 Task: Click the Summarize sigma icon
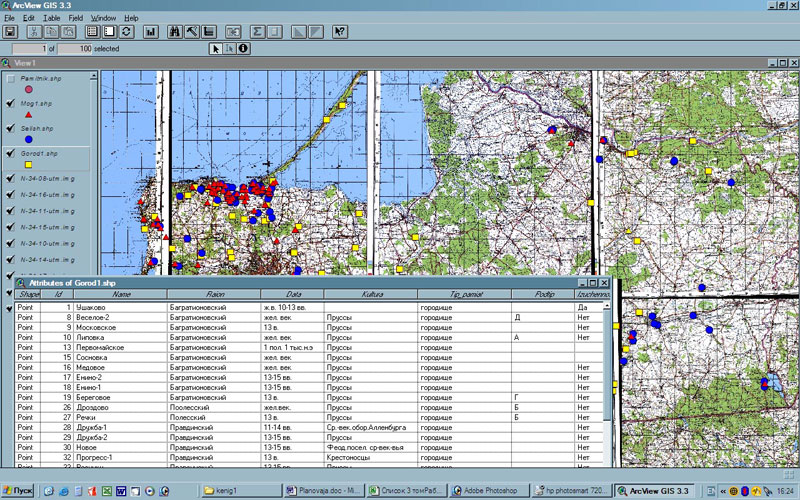coord(257,32)
